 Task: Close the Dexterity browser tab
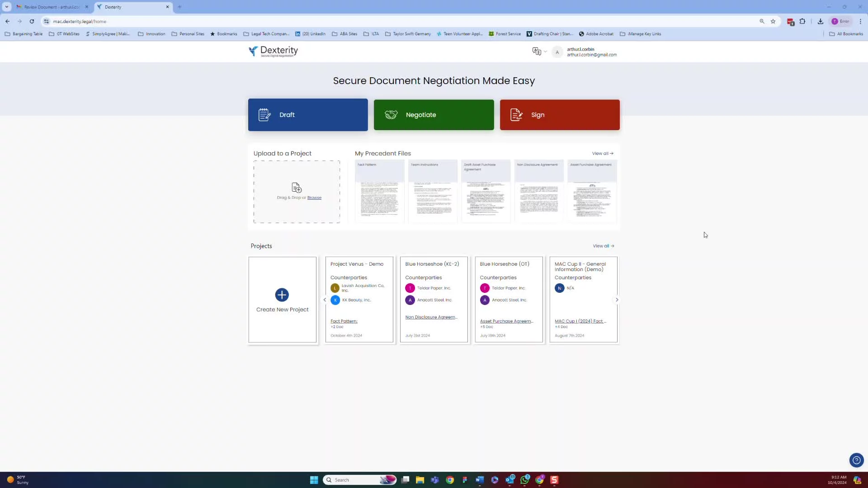(167, 7)
